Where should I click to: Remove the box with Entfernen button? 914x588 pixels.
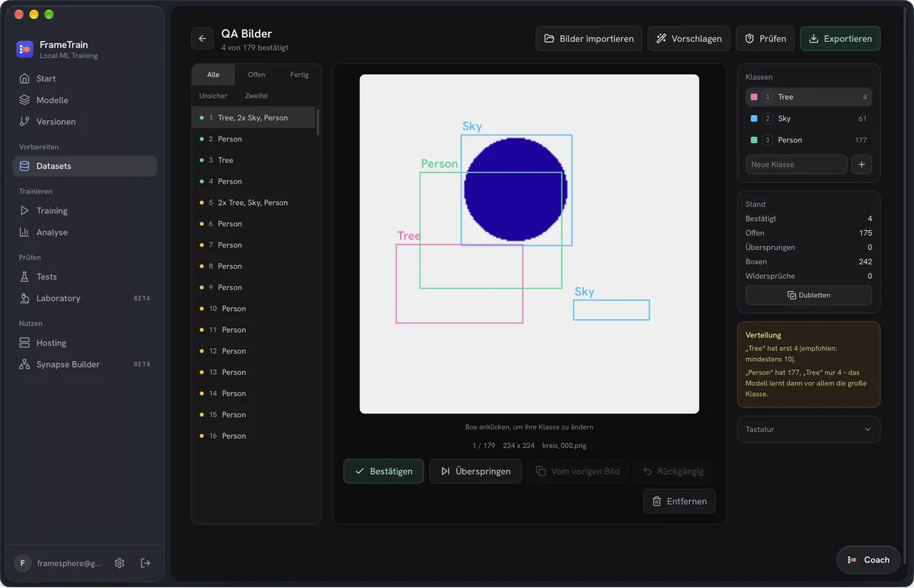679,501
